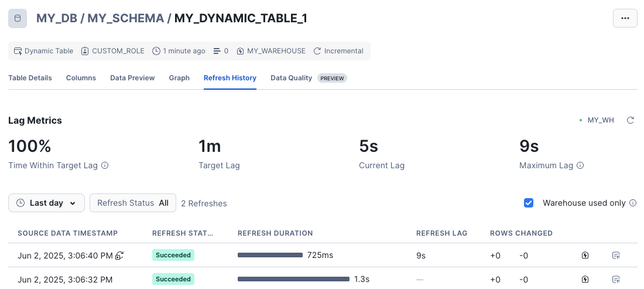Expand the Refresh Status All filter
Image resolution: width=644 pixels, height=289 pixels.
tap(132, 203)
